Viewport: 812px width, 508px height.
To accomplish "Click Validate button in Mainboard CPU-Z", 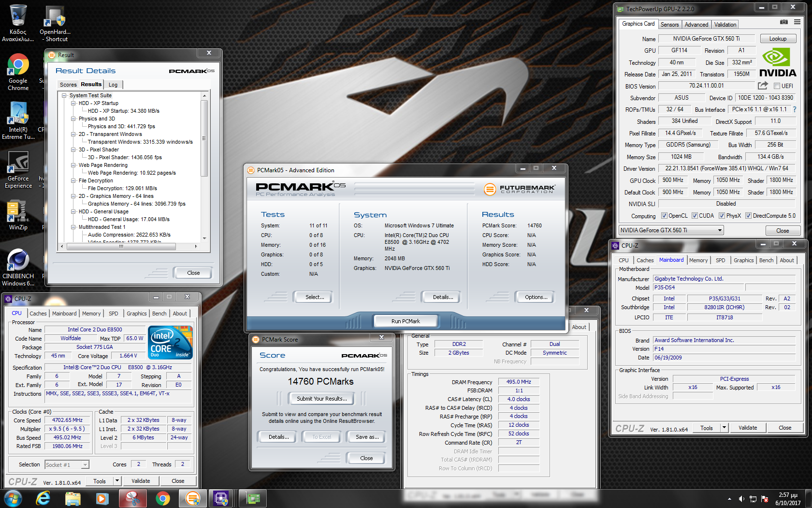I will (748, 428).
